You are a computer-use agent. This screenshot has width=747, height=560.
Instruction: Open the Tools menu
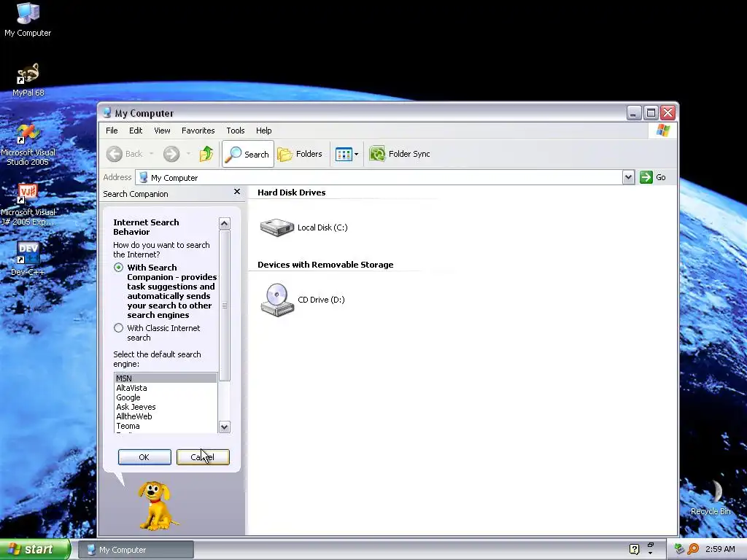pyautogui.click(x=236, y=131)
